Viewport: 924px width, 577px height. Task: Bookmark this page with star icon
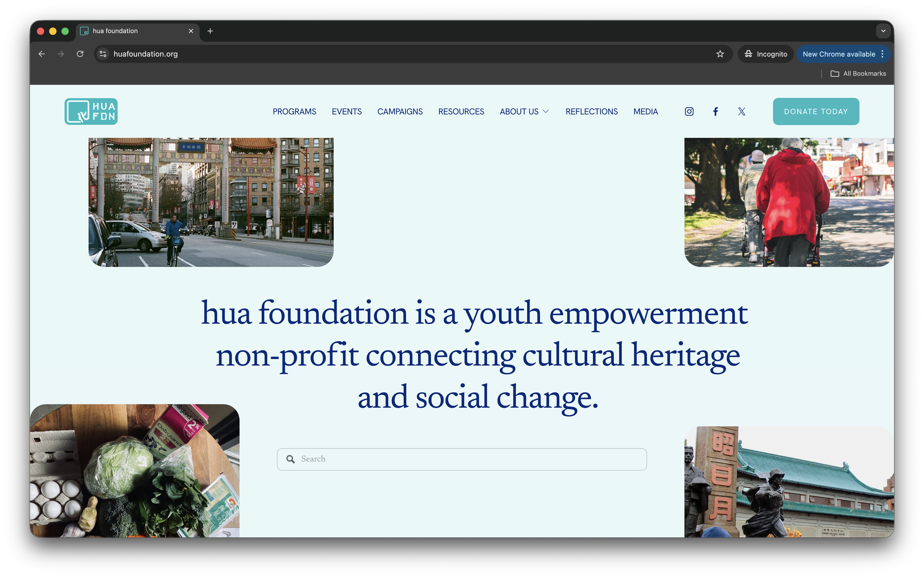coord(720,54)
